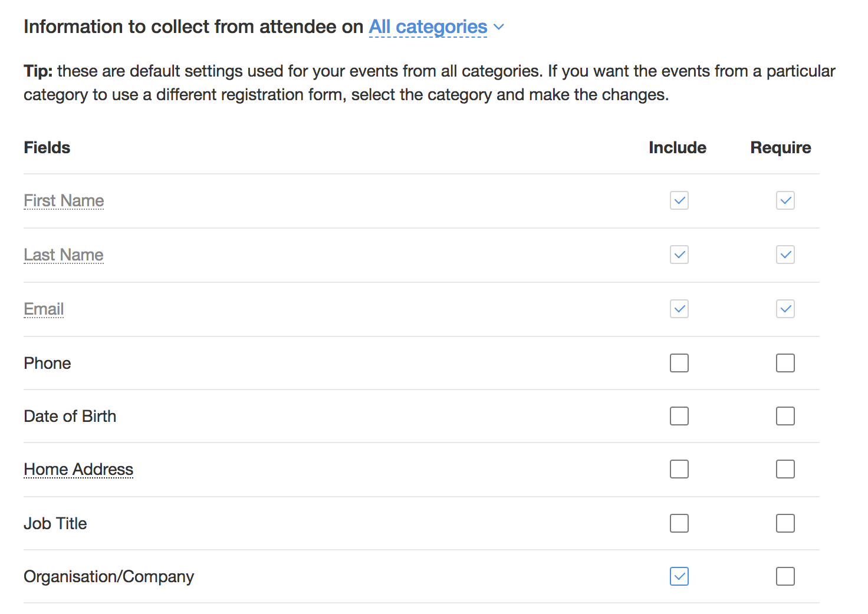The image size is (868, 614).
Task: Open the All categories dropdown
Action: pyautogui.click(x=428, y=27)
